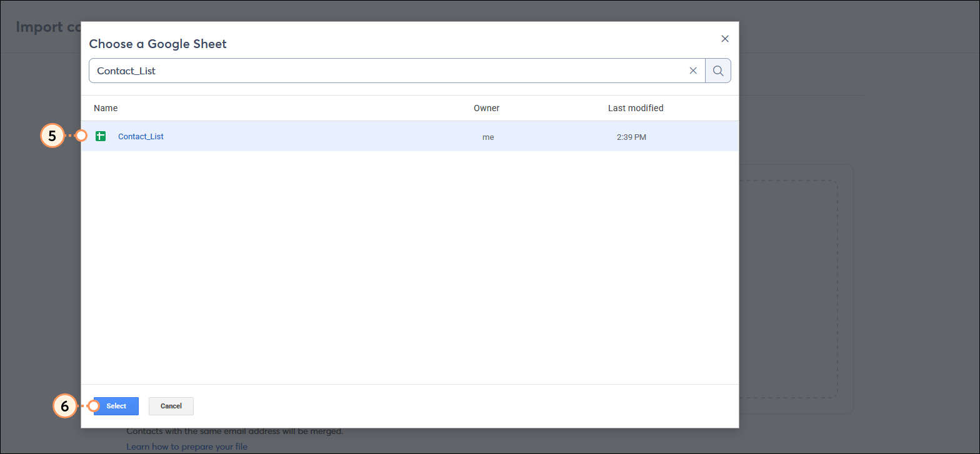Close the Choose a Google Sheet dialog

[725, 39]
